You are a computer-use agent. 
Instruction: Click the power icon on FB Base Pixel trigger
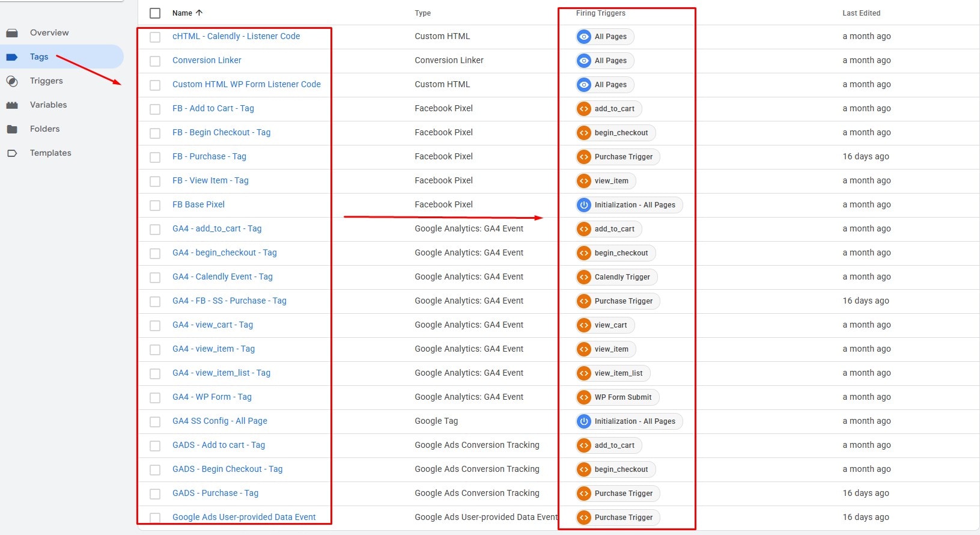(583, 205)
